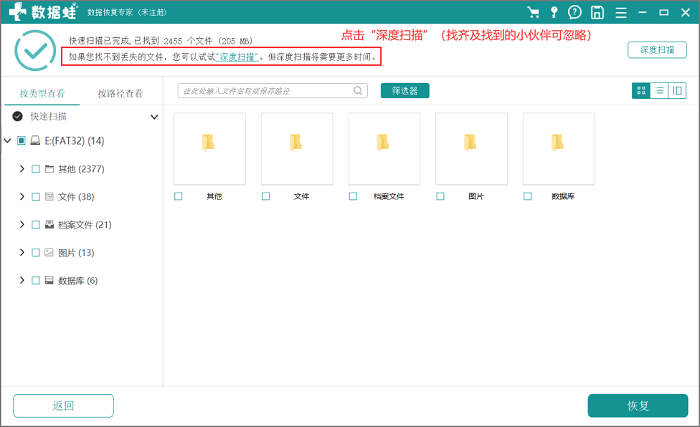Select the 档案文件 (21) tree label
The width and height of the screenshot is (700, 427).
[85, 225]
